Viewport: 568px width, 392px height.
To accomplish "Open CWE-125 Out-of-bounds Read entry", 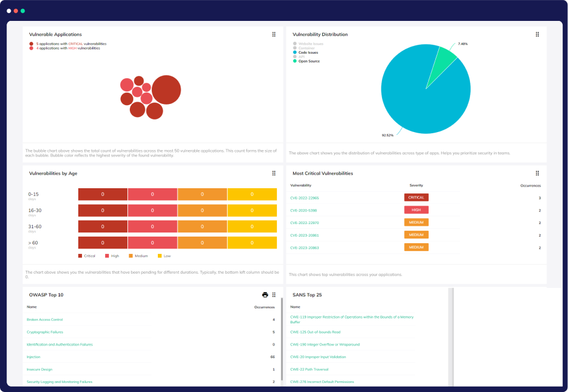I will click(315, 332).
